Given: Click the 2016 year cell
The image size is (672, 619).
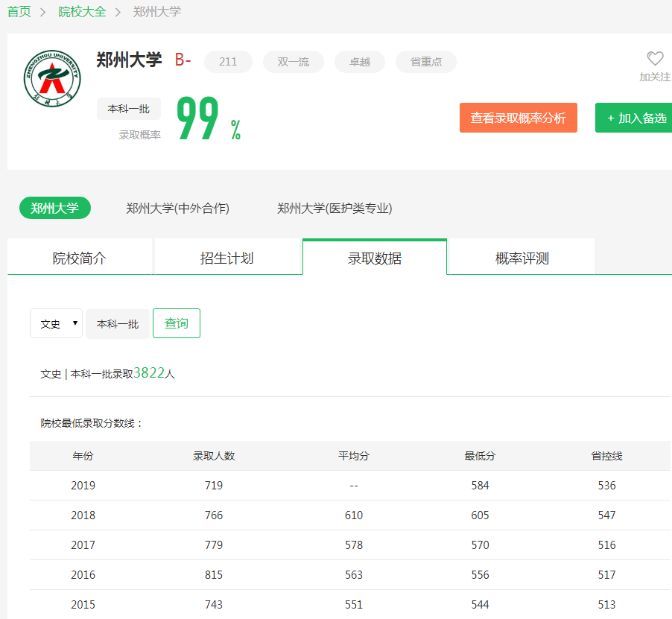Looking at the screenshot, I should [83, 574].
